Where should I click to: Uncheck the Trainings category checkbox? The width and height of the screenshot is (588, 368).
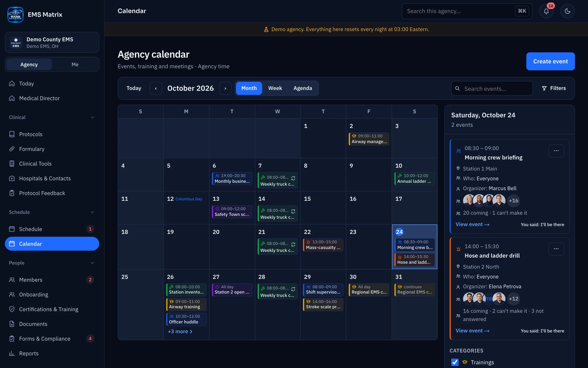click(455, 362)
